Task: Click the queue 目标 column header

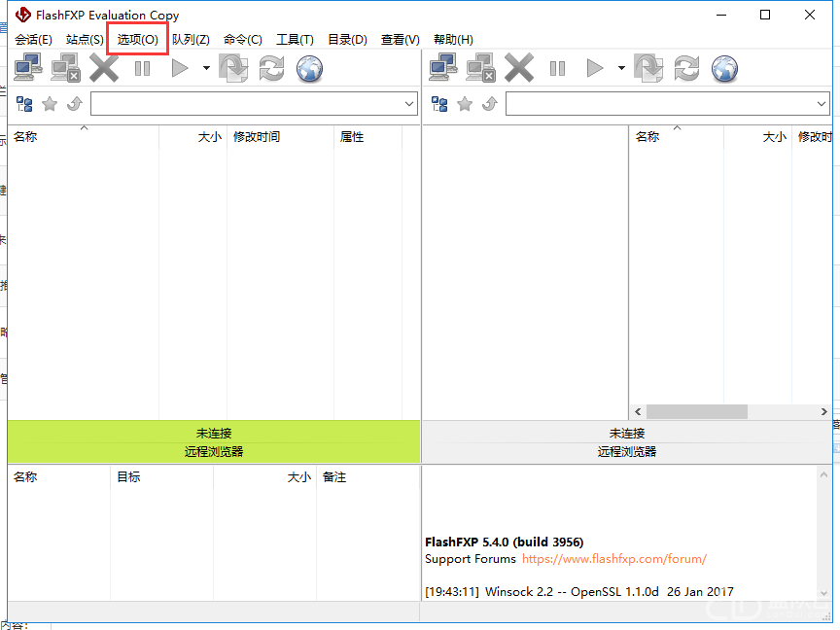Action: [161, 477]
